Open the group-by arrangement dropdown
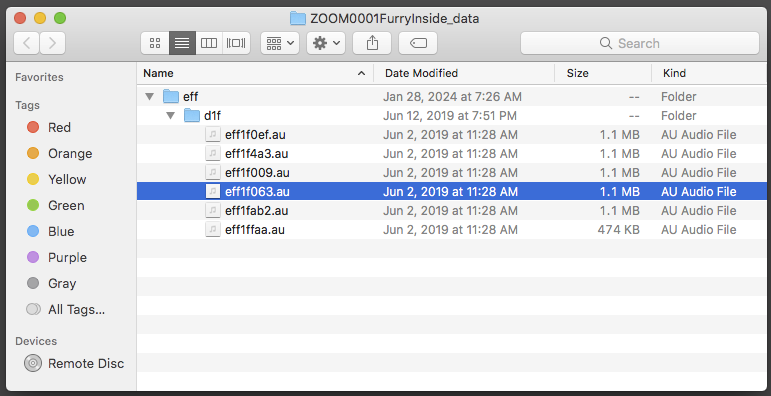 tap(280, 43)
